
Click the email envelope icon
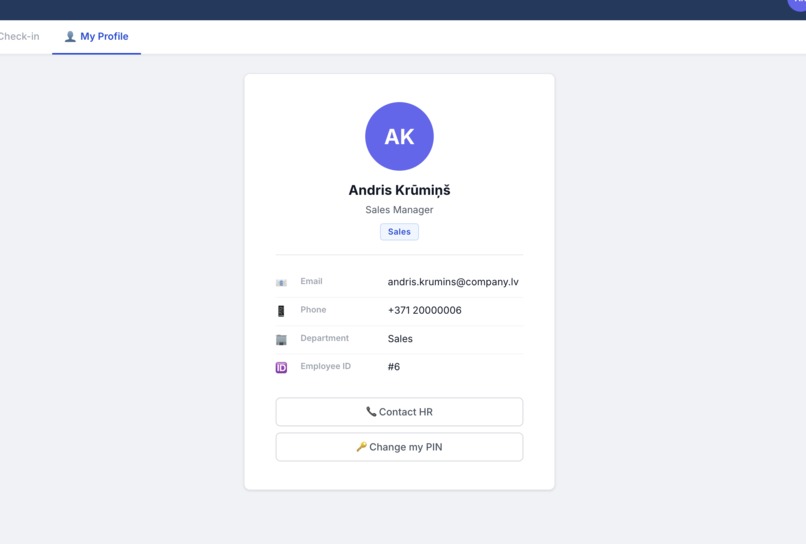[x=281, y=282]
